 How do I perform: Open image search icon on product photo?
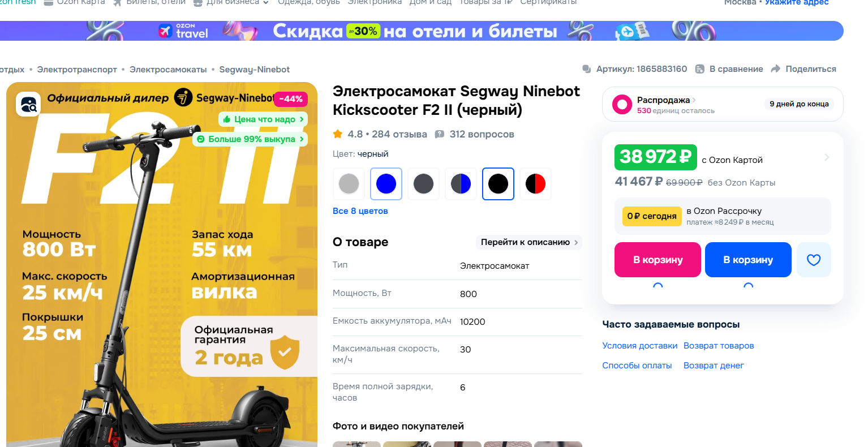click(x=28, y=104)
